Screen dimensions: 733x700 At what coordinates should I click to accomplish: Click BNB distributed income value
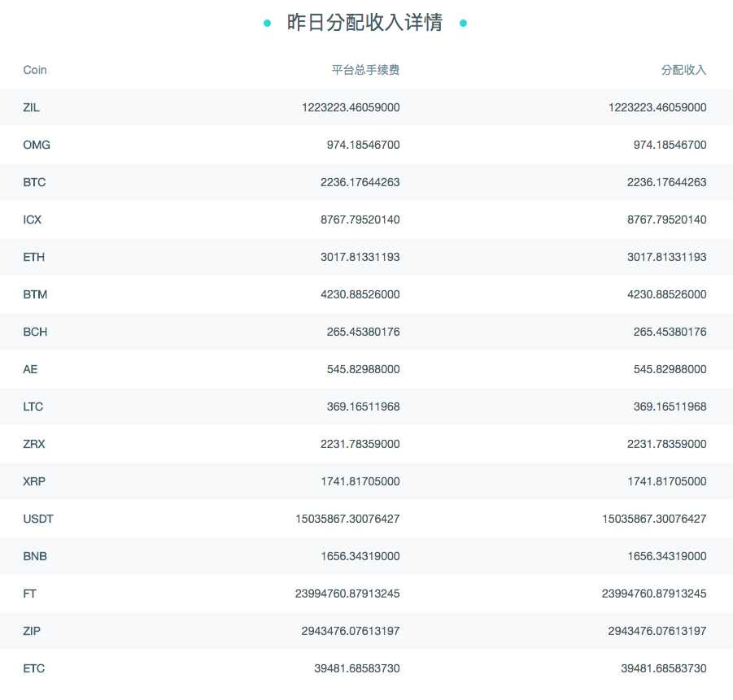pyautogui.click(x=666, y=556)
